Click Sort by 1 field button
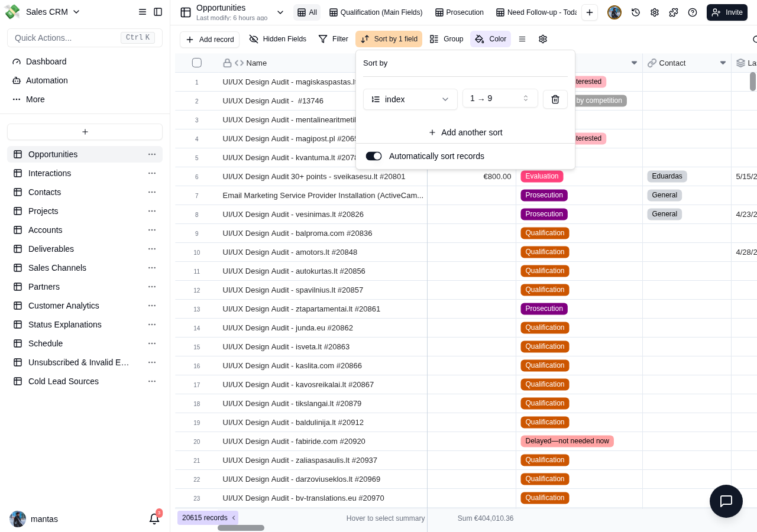Image resolution: width=757 pixels, height=532 pixels. coord(389,39)
